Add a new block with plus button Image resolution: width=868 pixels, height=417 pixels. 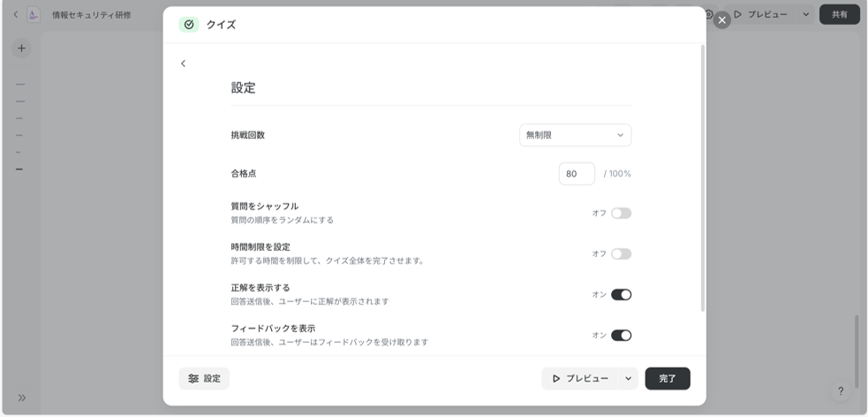click(21, 49)
